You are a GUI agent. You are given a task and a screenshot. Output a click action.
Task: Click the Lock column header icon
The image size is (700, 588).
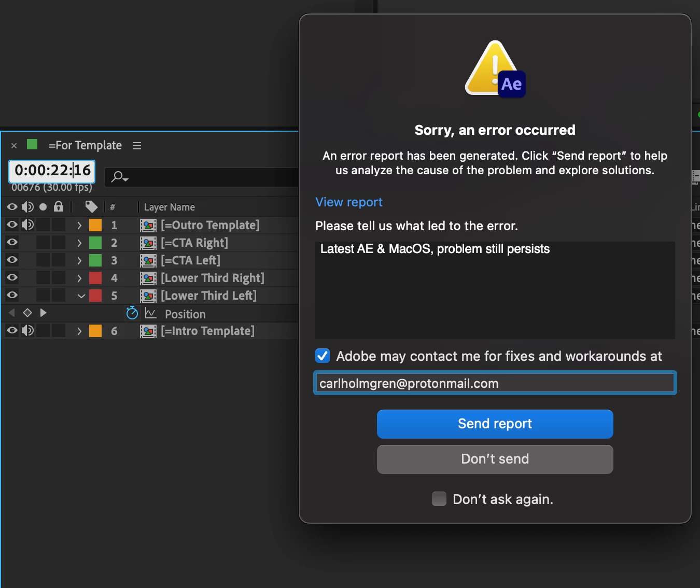click(59, 207)
